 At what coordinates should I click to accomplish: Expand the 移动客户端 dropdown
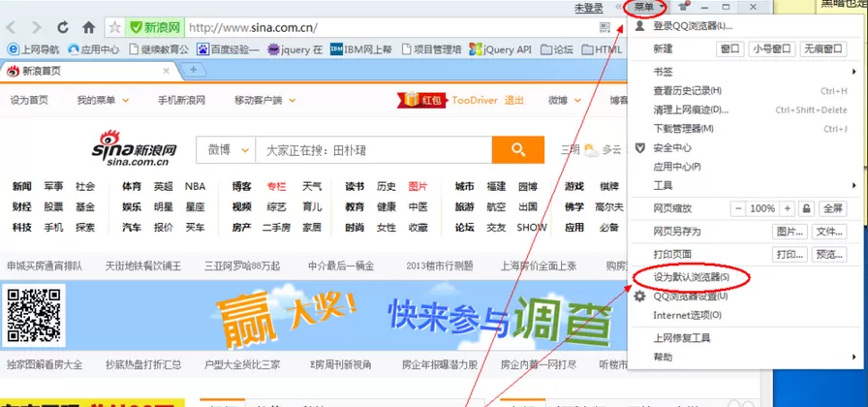point(264,100)
